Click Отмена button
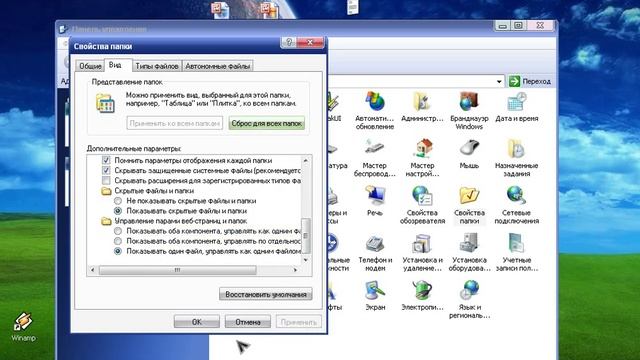 248,322
